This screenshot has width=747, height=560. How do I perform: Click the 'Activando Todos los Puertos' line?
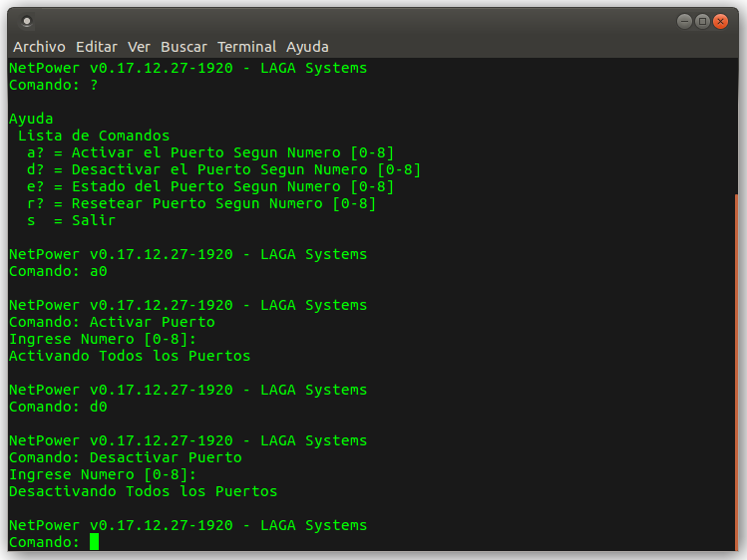point(130,356)
